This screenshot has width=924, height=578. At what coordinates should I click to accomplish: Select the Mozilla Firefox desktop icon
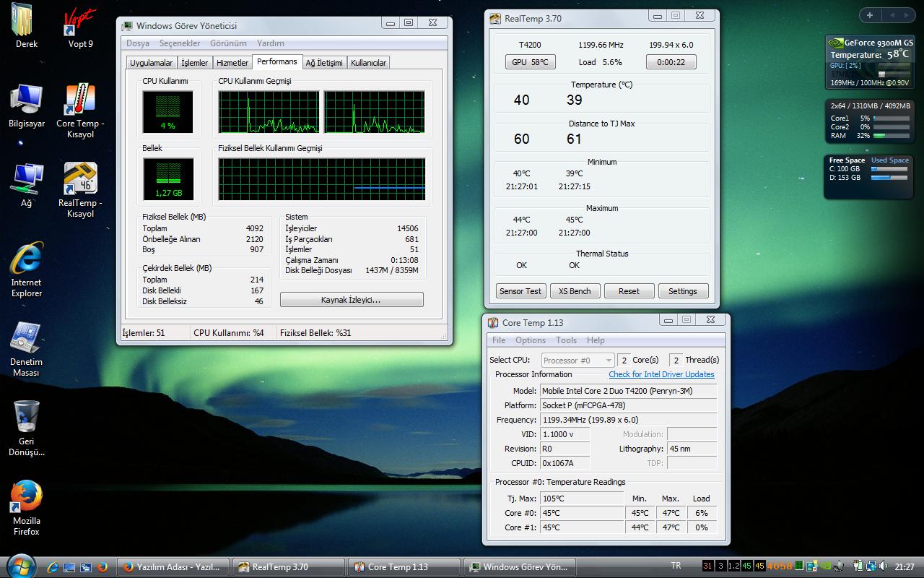click(27, 508)
